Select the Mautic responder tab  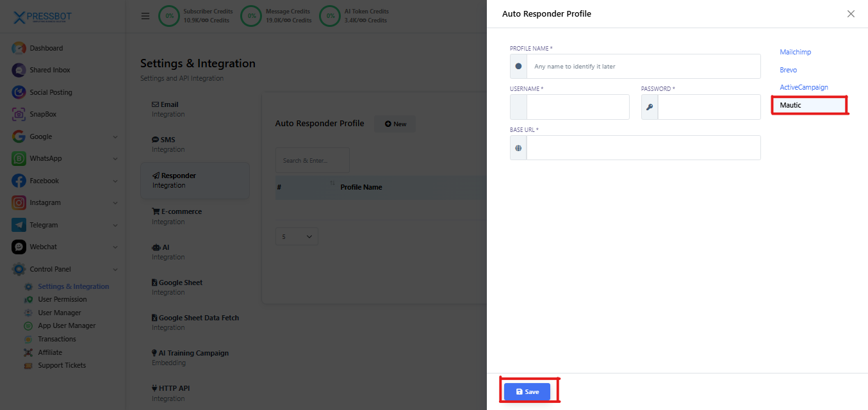790,105
